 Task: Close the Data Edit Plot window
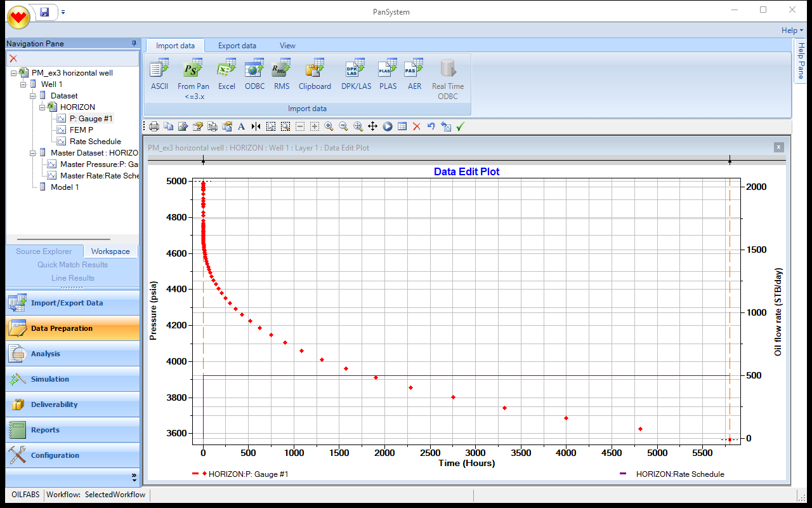pyautogui.click(x=779, y=147)
